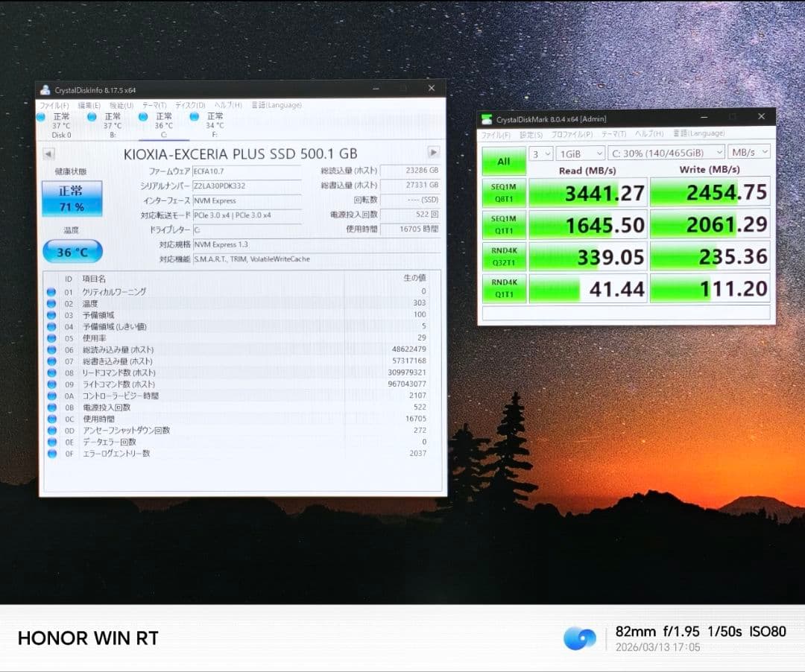Screen dimensions: 805x672
Task: Go to previous disk with left arrow
Action: click(48, 154)
